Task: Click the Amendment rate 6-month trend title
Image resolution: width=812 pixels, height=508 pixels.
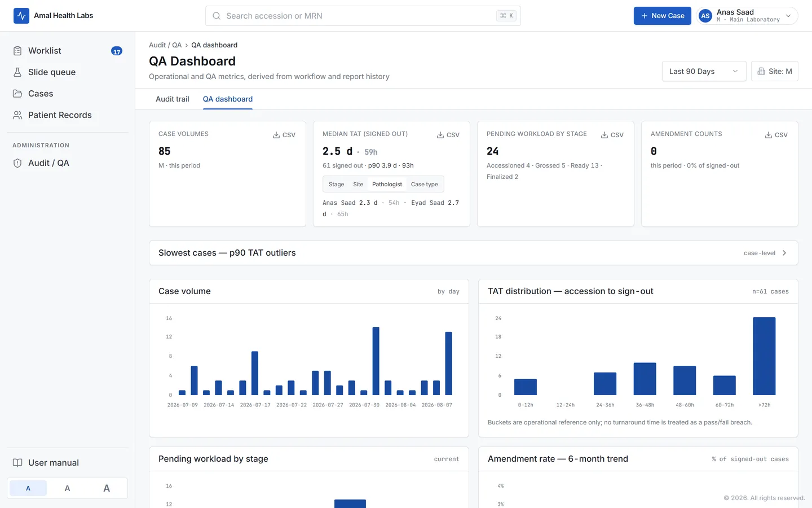Action: (558, 459)
